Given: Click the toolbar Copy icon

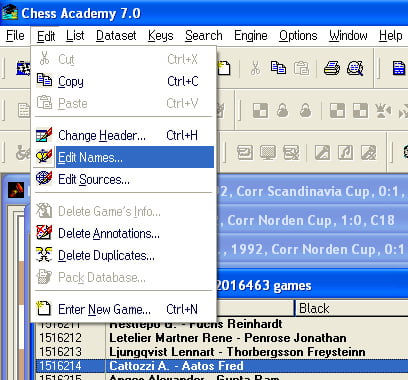Looking at the screenshot, I should (x=278, y=68).
